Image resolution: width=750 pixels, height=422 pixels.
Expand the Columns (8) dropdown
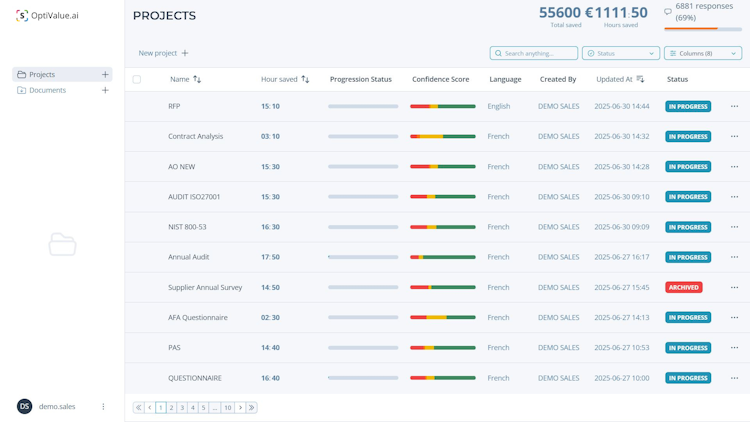pyautogui.click(x=703, y=53)
